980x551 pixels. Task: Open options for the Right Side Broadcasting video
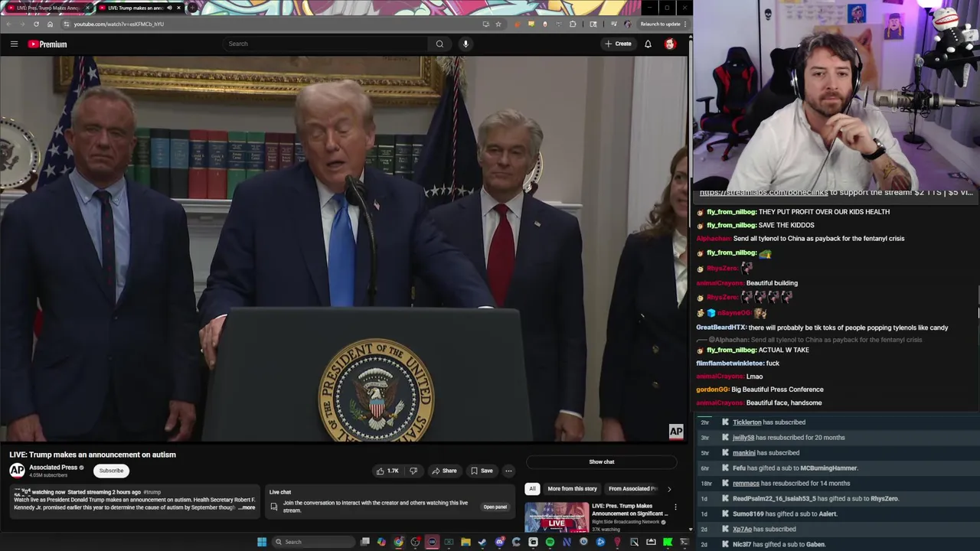[x=675, y=507]
